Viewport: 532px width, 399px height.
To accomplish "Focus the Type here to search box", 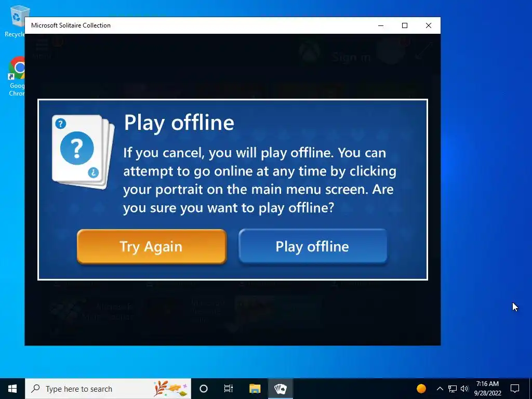I will tap(108, 389).
